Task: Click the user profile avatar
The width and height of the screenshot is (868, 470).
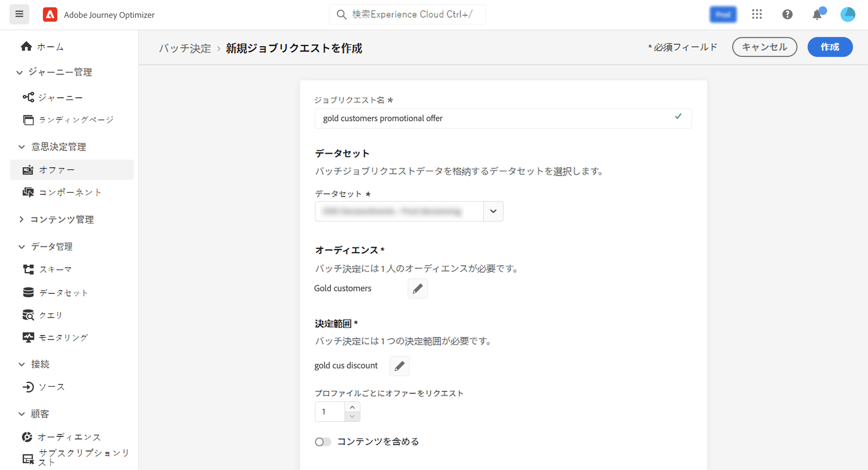Action: pos(847,14)
